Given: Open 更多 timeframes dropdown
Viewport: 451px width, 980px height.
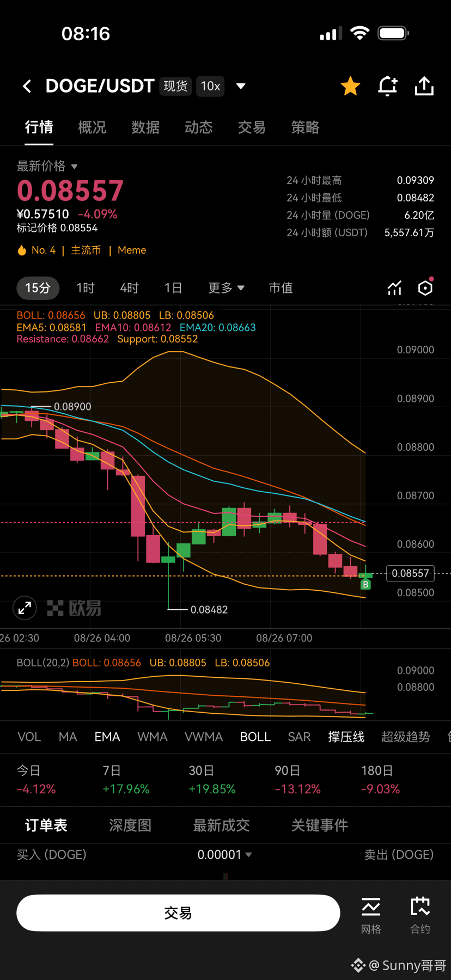Looking at the screenshot, I should tap(226, 288).
